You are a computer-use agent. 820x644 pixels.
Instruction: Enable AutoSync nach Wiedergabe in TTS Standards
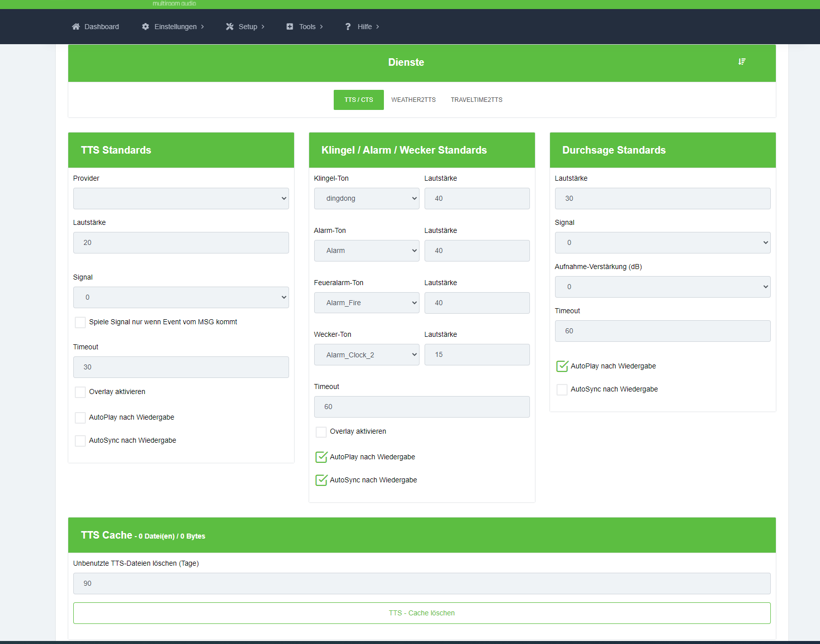coord(80,441)
